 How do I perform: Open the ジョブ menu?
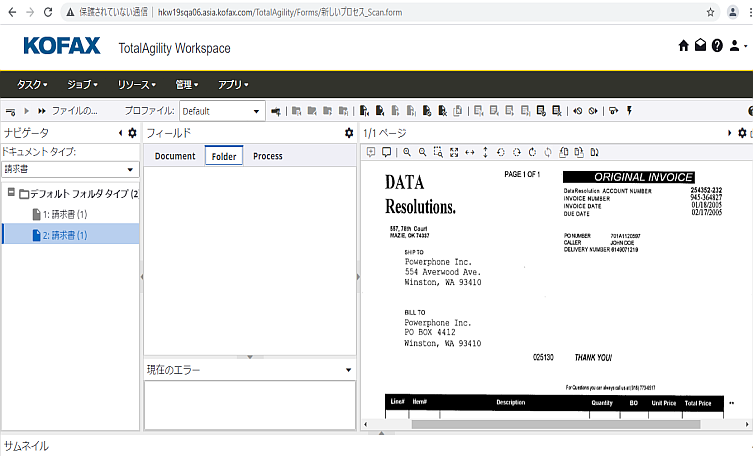click(82, 84)
